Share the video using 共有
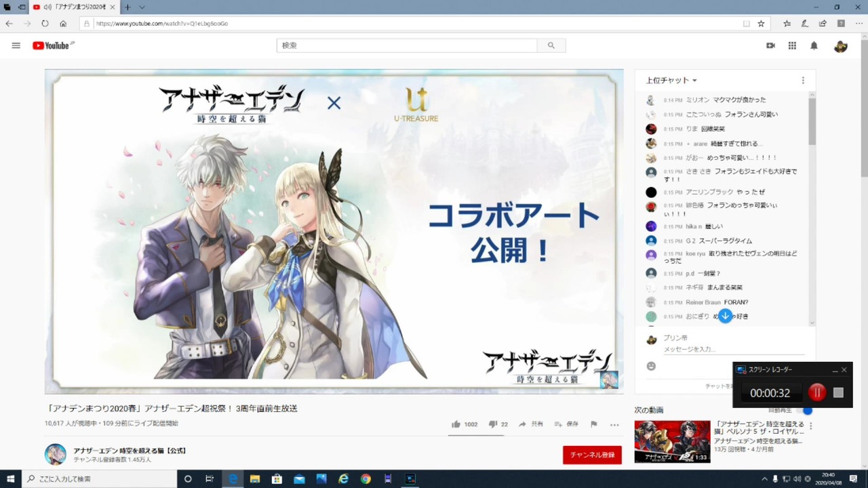The image size is (868, 488). tap(530, 424)
